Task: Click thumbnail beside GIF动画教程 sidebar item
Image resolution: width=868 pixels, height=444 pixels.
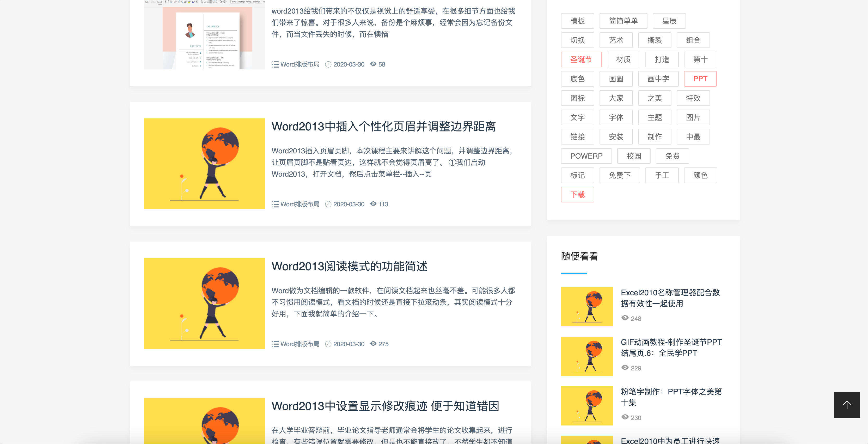Action: point(587,356)
